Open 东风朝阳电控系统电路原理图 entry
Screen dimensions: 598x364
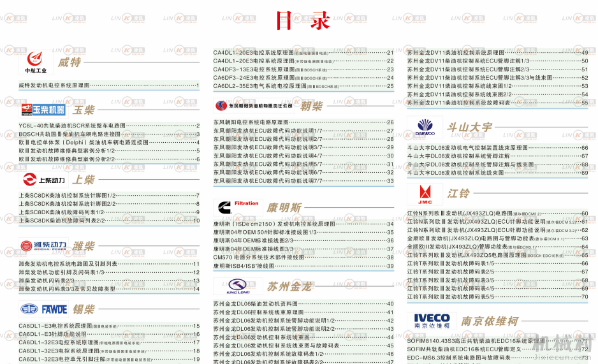point(303,122)
